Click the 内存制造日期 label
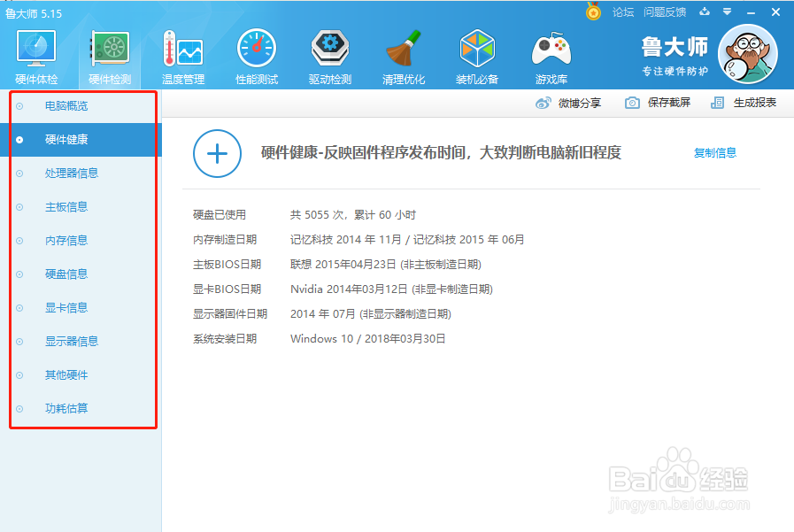Viewport: 794px width, 532px height. (225, 239)
